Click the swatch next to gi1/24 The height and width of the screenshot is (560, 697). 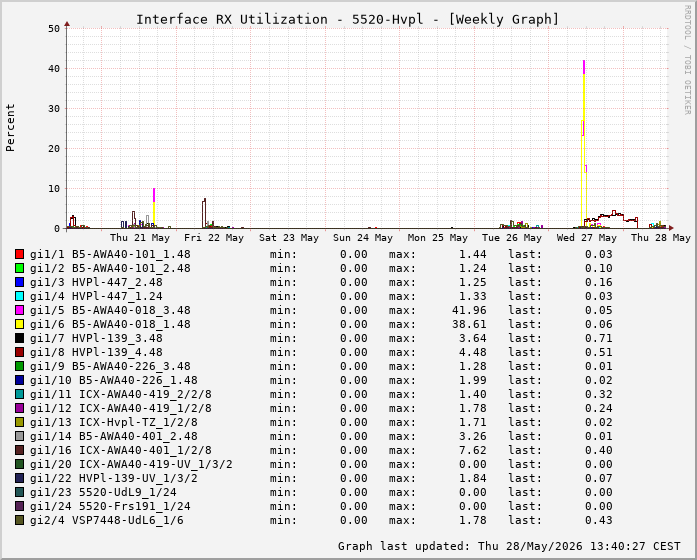pyautogui.click(x=19, y=506)
